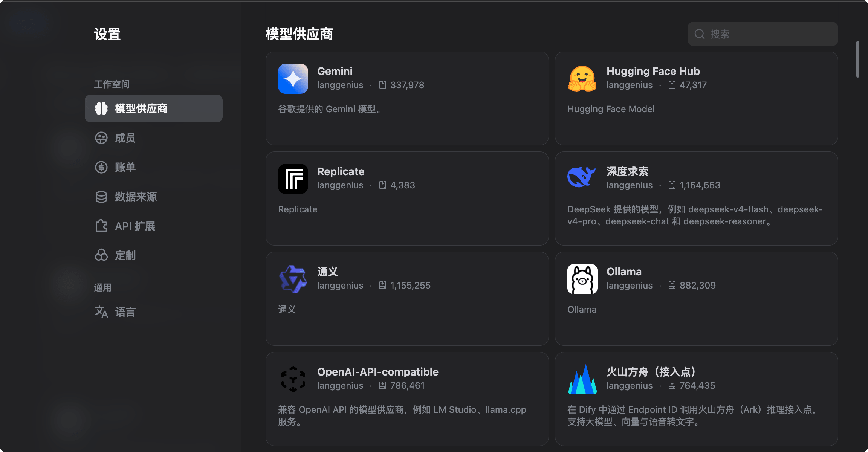This screenshot has height=452, width=868.
Task: Click the 设置 title in the sidebar
Action: click(x=107, y=34)
